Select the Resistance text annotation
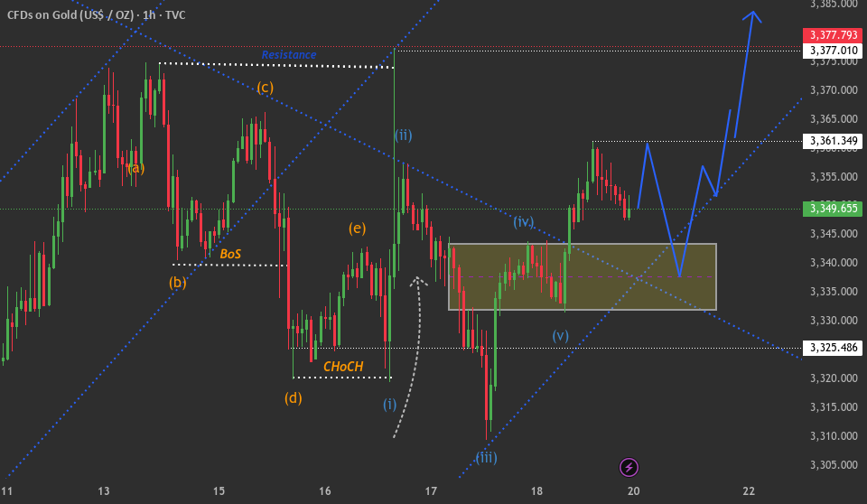The image size is (867, 504). (289, 55)
